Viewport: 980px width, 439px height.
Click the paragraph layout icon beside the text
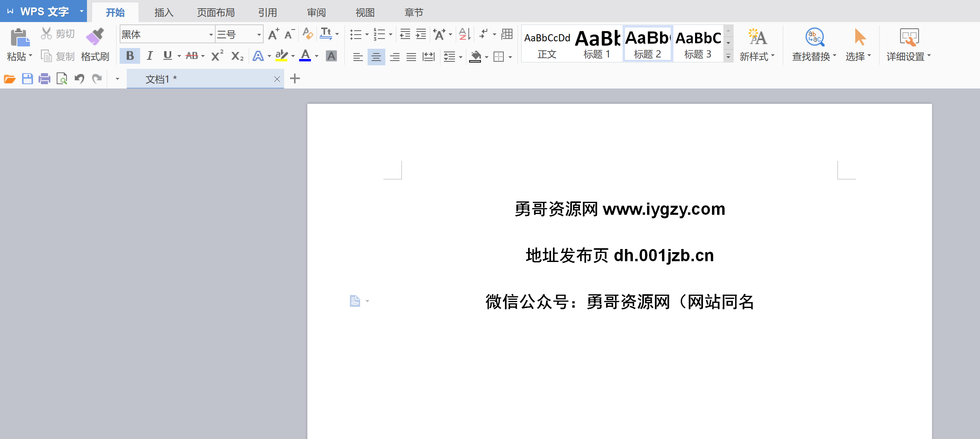355,301
